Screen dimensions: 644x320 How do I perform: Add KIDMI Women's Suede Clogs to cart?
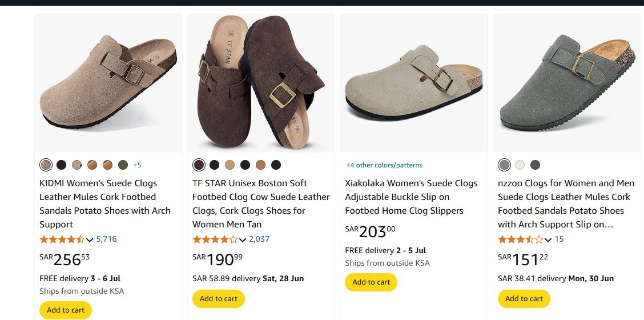66,310
